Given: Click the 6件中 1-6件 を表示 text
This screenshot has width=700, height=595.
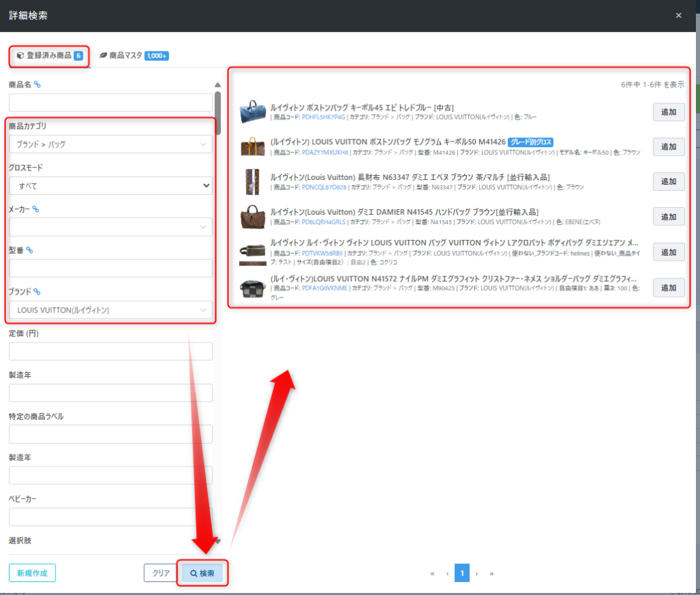Looking at the screenshot, I should pyautogui.click(x=652, y=84).
